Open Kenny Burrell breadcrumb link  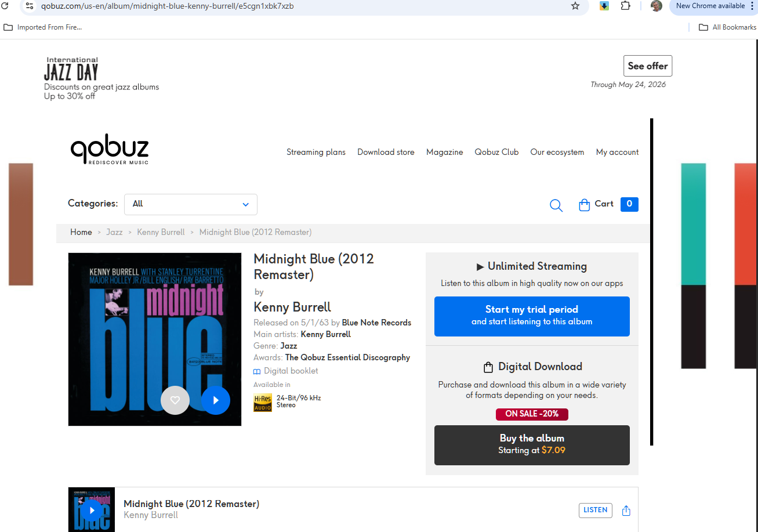(x=161, y=232)
